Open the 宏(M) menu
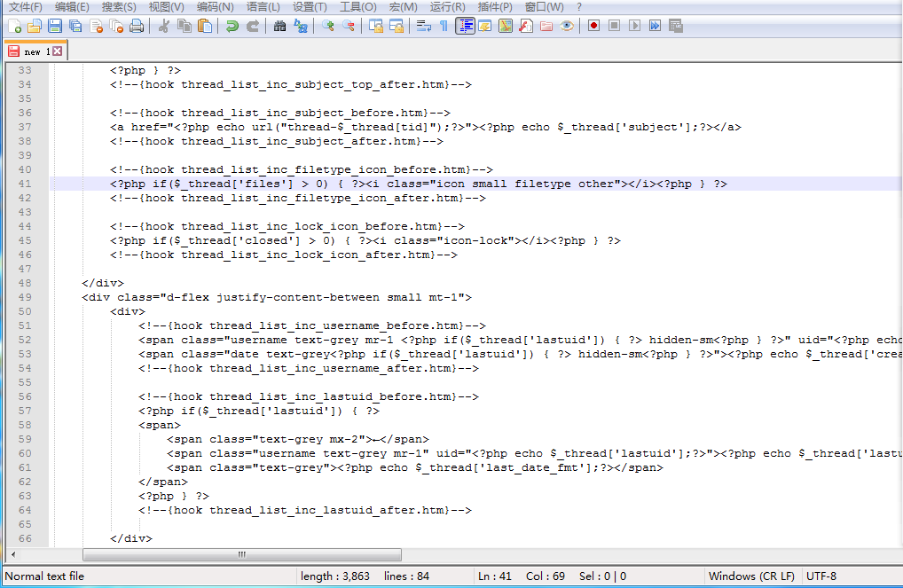Image resolution: width=903 pixels, height=588 pixels. point(403,7)
